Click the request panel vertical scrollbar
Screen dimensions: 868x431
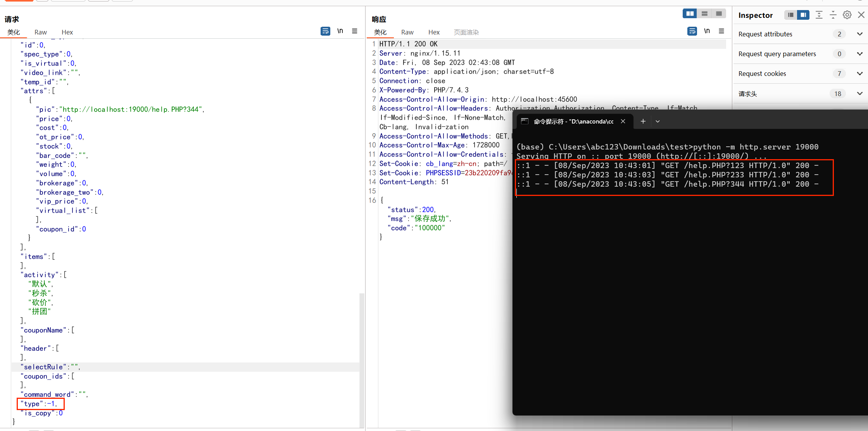[x=362, y=360]
